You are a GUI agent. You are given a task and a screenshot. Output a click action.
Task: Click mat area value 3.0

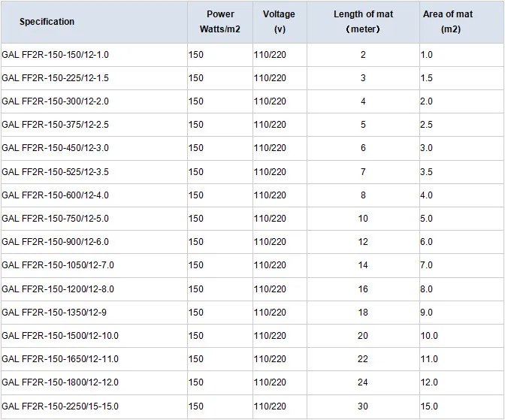click(426, 148)
